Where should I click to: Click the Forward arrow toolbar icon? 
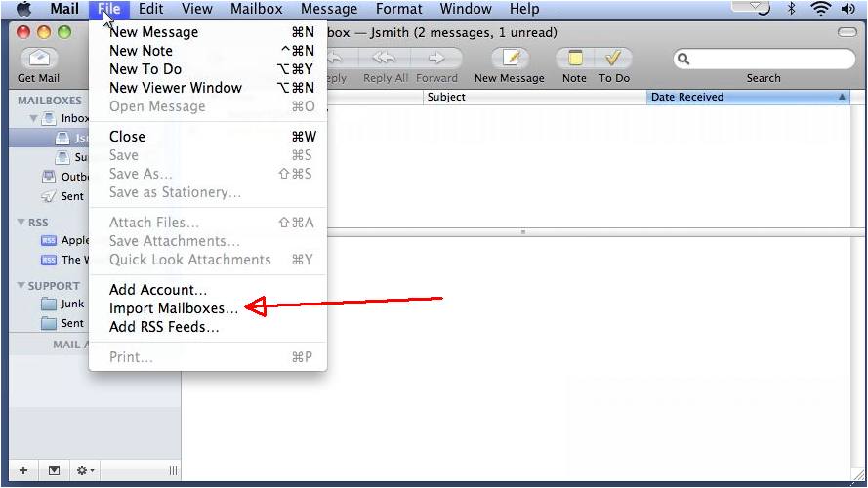(436, 59)
